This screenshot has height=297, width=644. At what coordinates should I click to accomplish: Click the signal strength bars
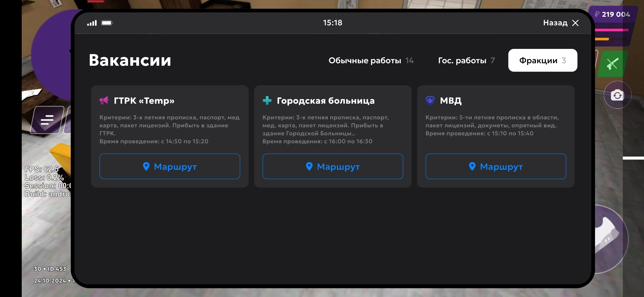pos(92,23)
